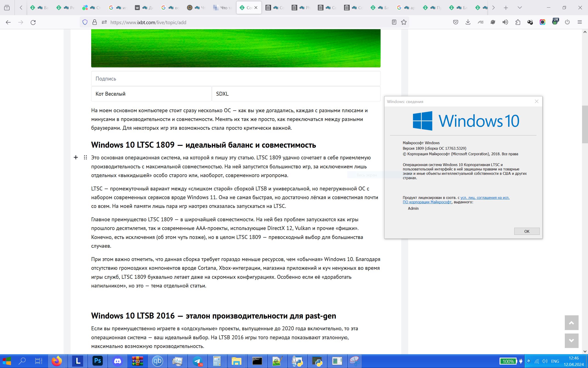The width and height of the screenshot is (588, 368).
Task: Click the block drag-handle dots icon
Action: (x=85, y=158)
